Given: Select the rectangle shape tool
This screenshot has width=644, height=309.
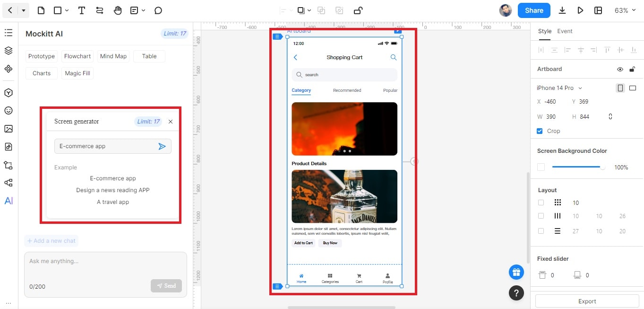Looking at the screenshot, I should [x=58, y=10].
